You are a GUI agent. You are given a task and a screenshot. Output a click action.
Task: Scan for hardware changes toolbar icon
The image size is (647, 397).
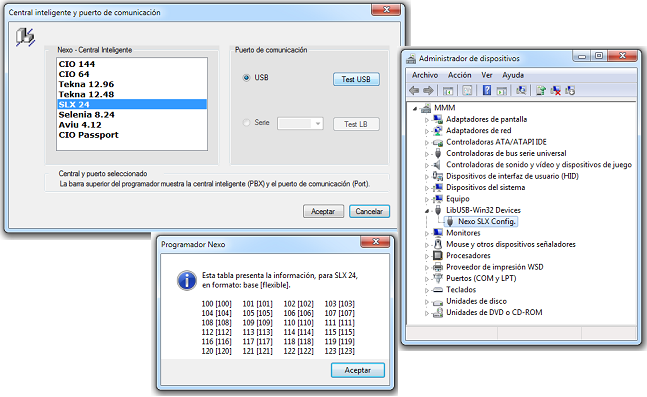click(521, 90)
